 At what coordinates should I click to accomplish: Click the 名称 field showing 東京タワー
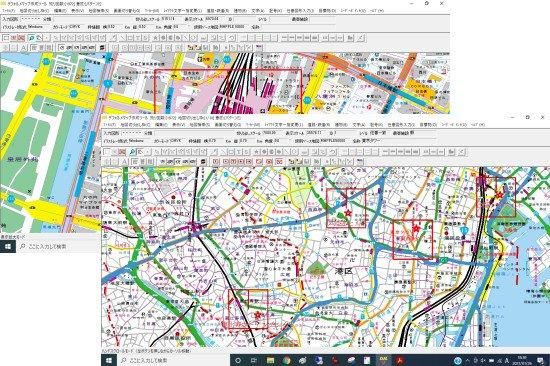point(399,141)
